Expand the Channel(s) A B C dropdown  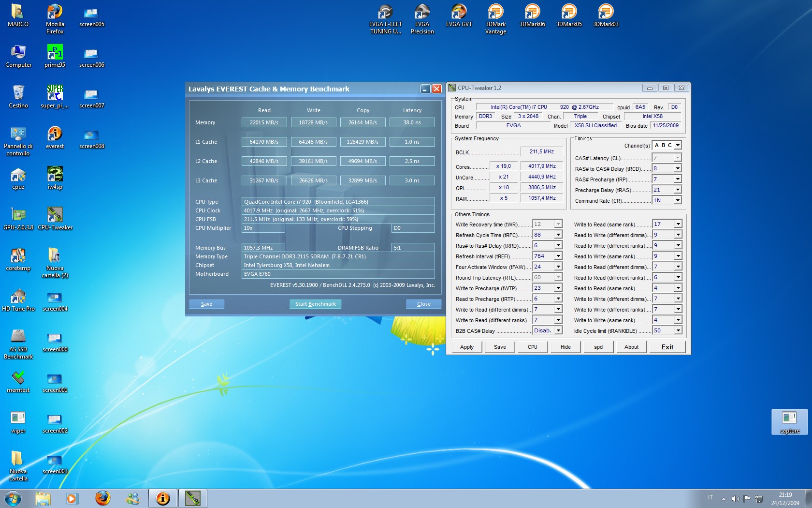coord(678,145)
